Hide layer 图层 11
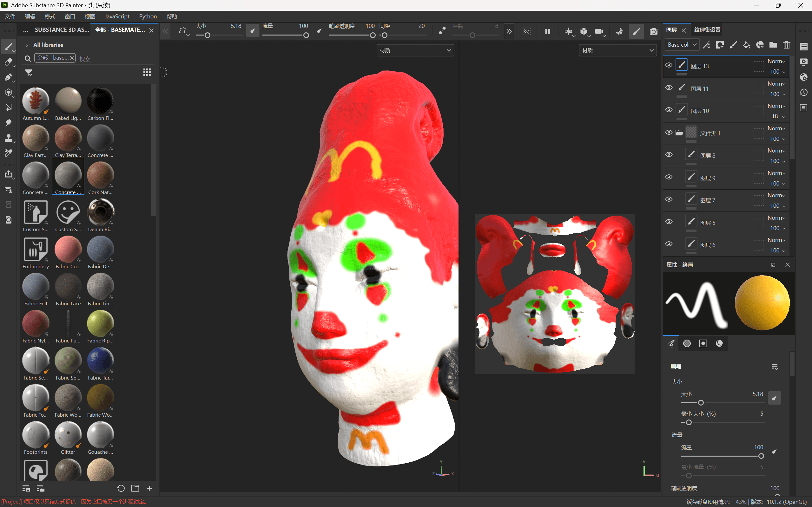 coord(669,88)
